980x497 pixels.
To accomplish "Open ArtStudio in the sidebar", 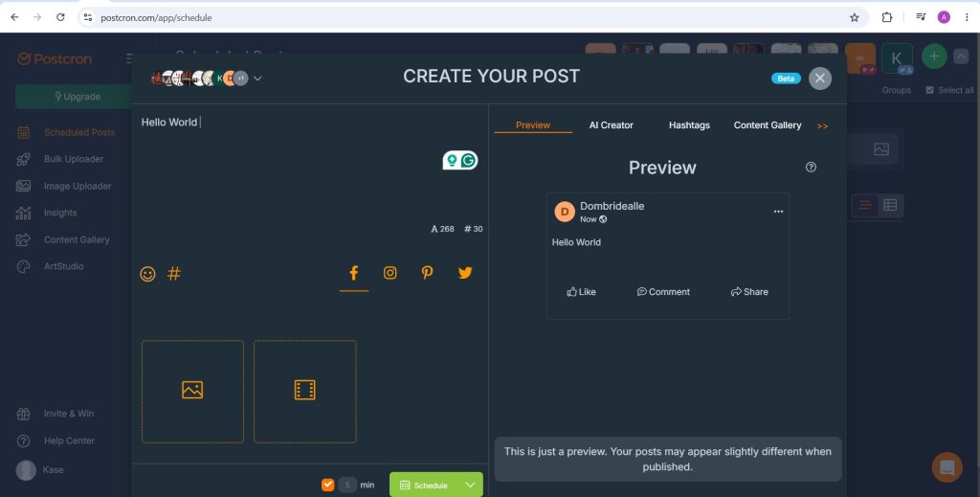I will pyautogui.click(x=50, y=267).
